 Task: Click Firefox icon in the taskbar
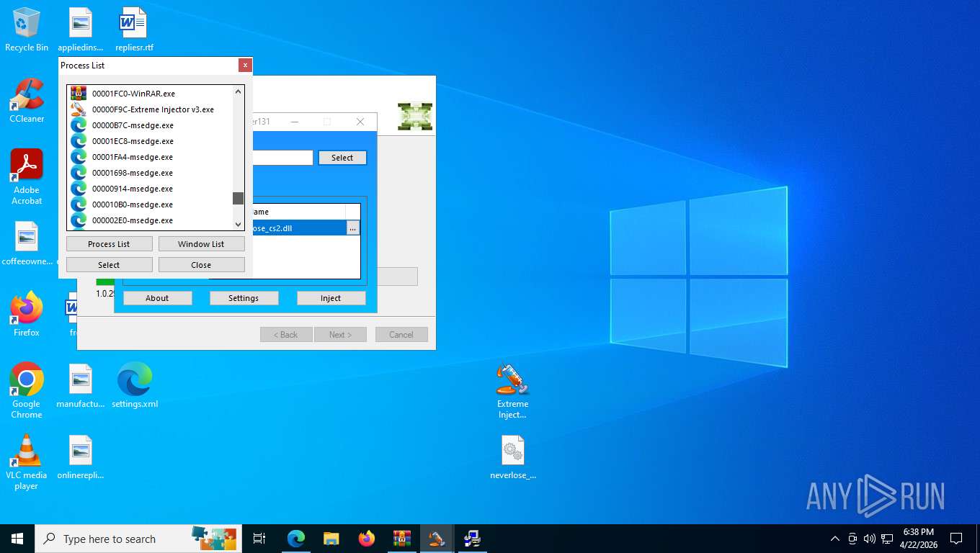[367, 539]
